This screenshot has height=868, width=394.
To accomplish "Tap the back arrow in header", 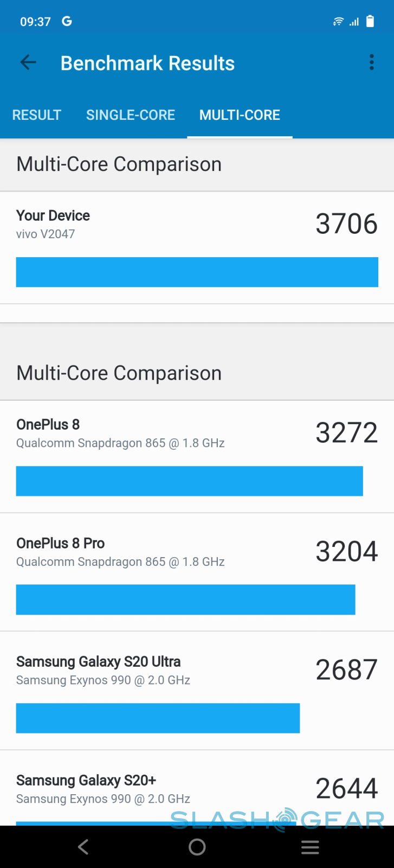I will [x=28, y=63].
